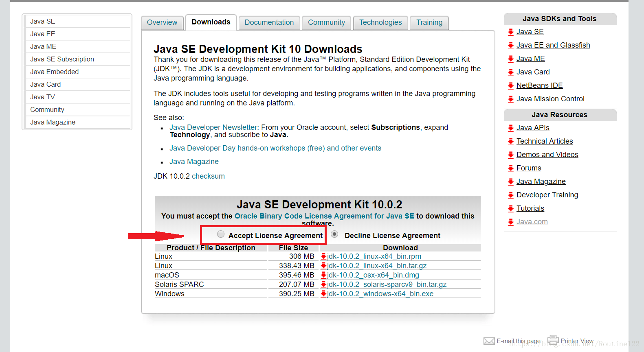Click the Solaris SPARC product row label

click(179, 284)
